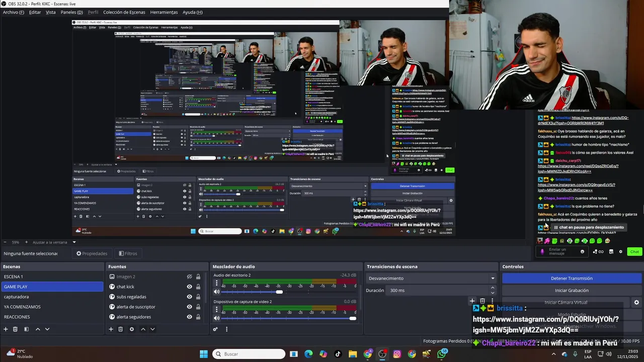Hide the alerta seguidores source
The height and width of the screenshot is (362, 644).
[189, 317]
